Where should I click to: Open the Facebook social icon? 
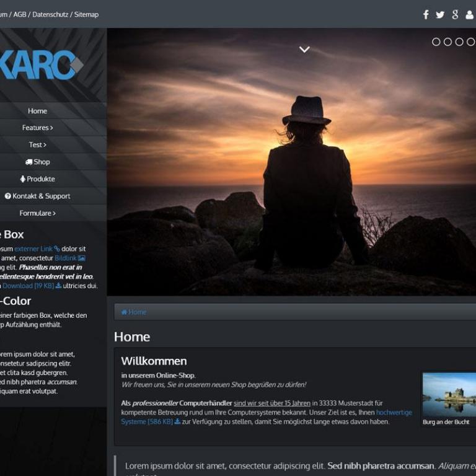[426, 14]
